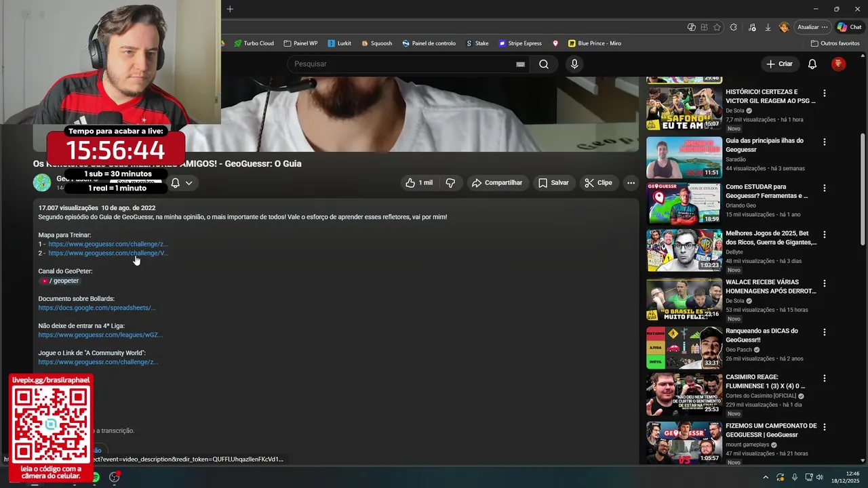Click the Criar button
The width and height of the screenshot is (868, 488).
click(x=779, y=64)
